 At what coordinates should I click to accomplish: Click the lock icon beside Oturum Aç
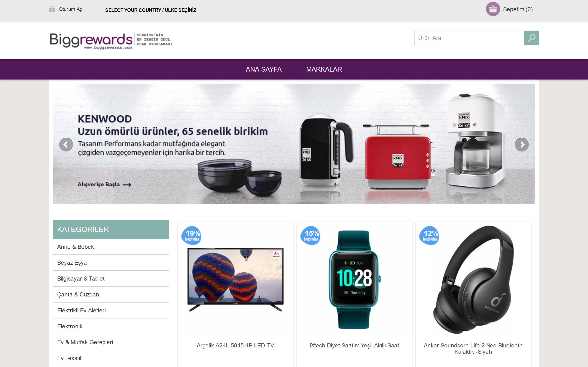(52, 9)
